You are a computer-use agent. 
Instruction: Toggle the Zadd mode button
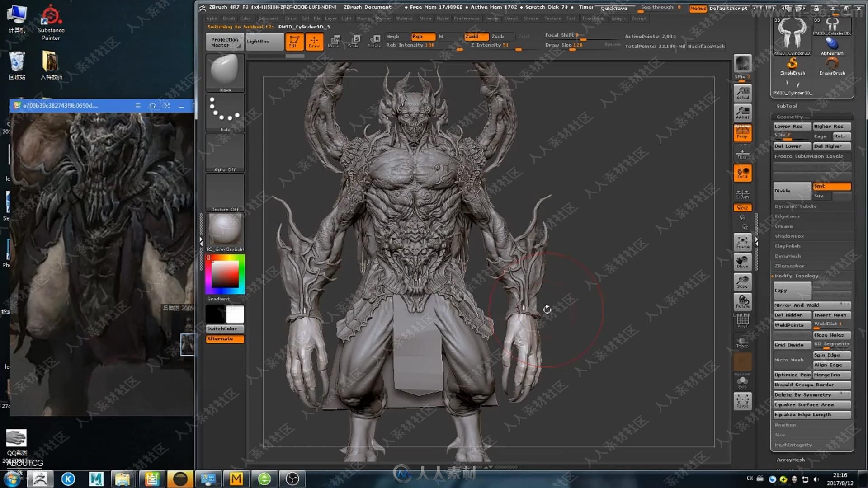click(476, 36)
